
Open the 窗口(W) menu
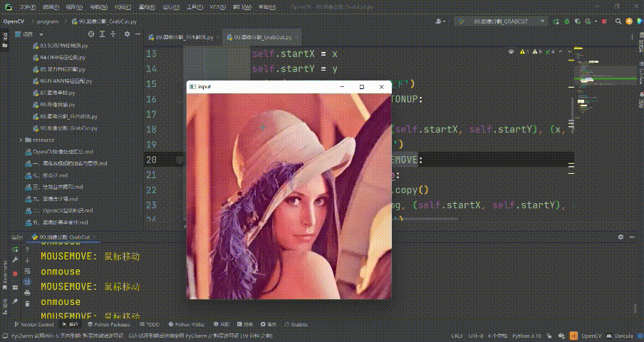(x=242, y=7)
